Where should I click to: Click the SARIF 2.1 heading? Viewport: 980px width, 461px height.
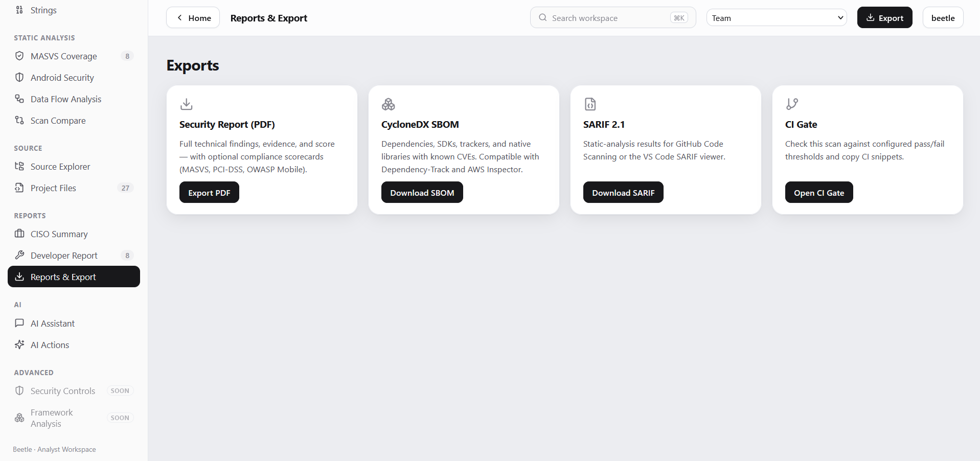(x=604, y=124)
